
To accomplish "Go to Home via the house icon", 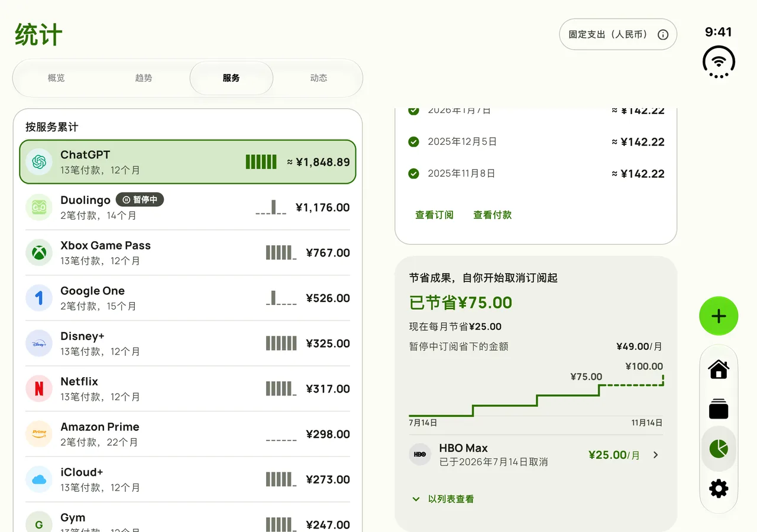I will [x=719, y=369].
